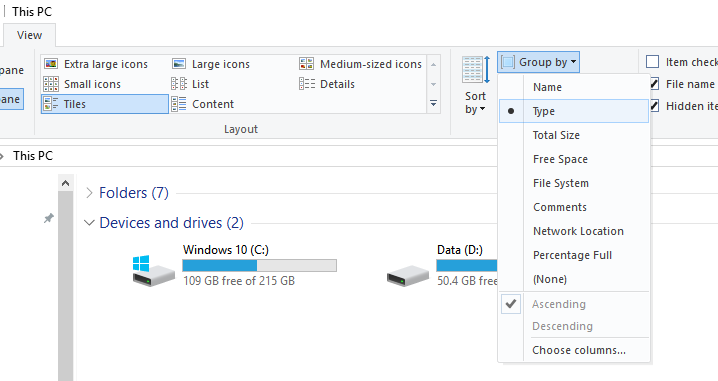Select Data (D:) drive name
The image size is (718, 381).
(x=460, y=250)
